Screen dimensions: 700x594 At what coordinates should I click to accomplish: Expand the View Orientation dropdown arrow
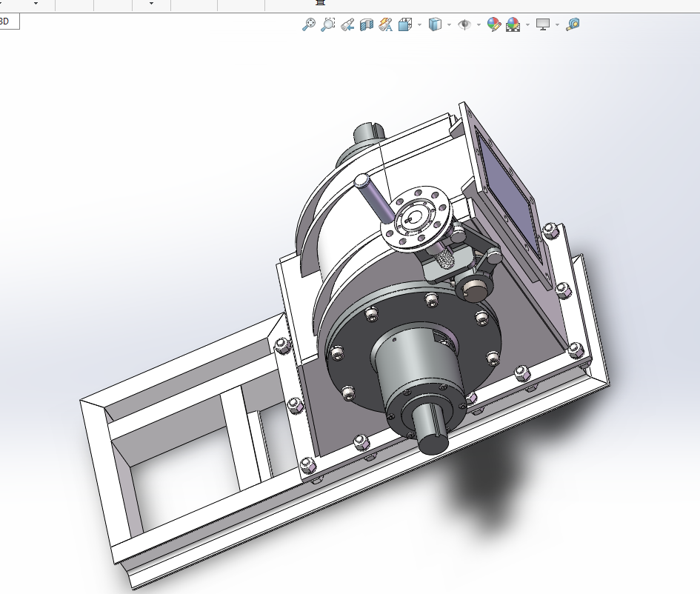click(419, 25)
